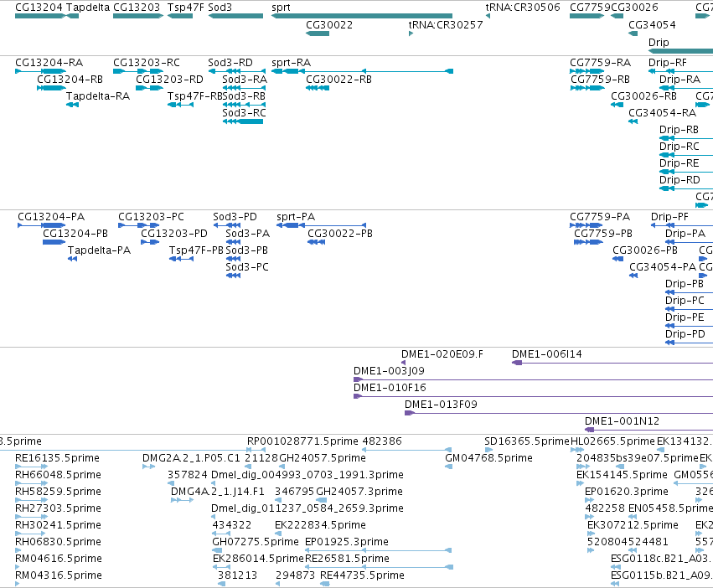Image resolution: width=713 pixels, height=588 pixels.
Task: Click the tRNA:CR30257 feature
Action: 411,34
